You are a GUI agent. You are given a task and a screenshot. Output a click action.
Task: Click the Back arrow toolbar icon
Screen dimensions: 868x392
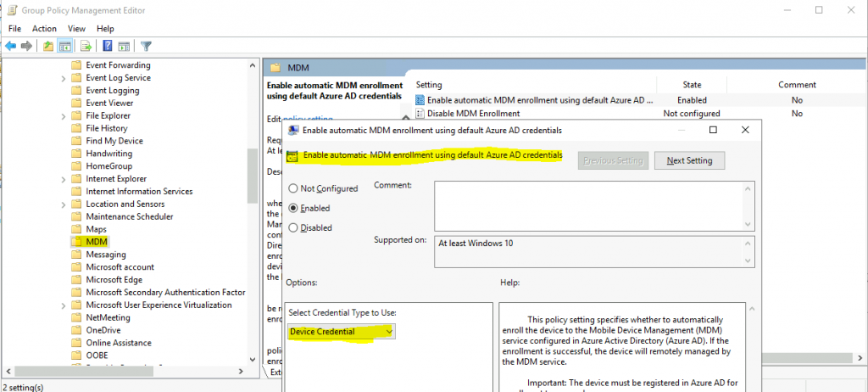10,46
